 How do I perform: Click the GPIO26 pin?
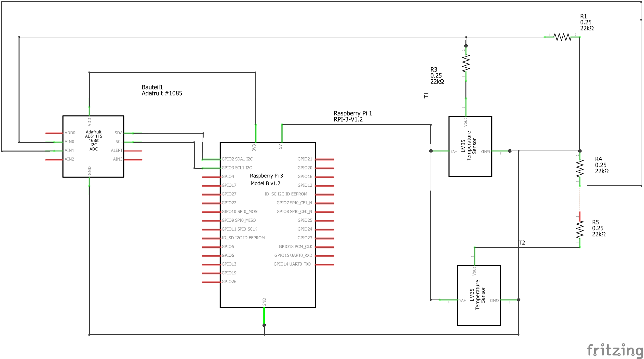[211, 282]
